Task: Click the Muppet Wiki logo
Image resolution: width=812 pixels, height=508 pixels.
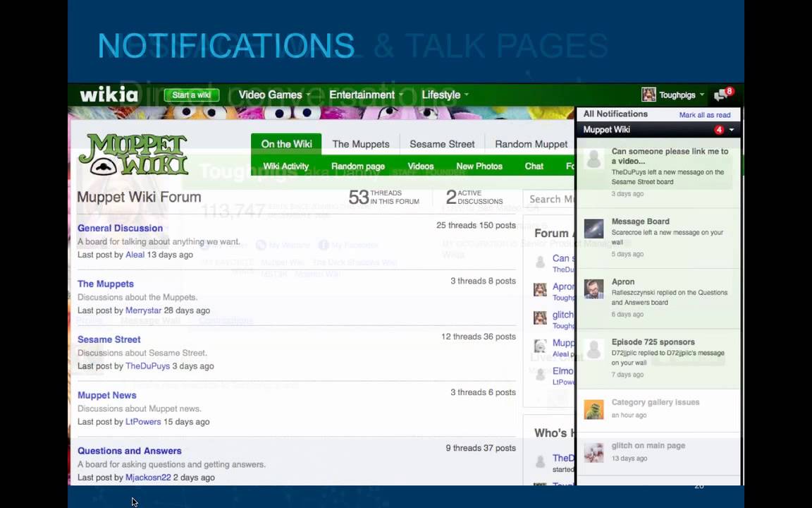Action: coord(133,154)
